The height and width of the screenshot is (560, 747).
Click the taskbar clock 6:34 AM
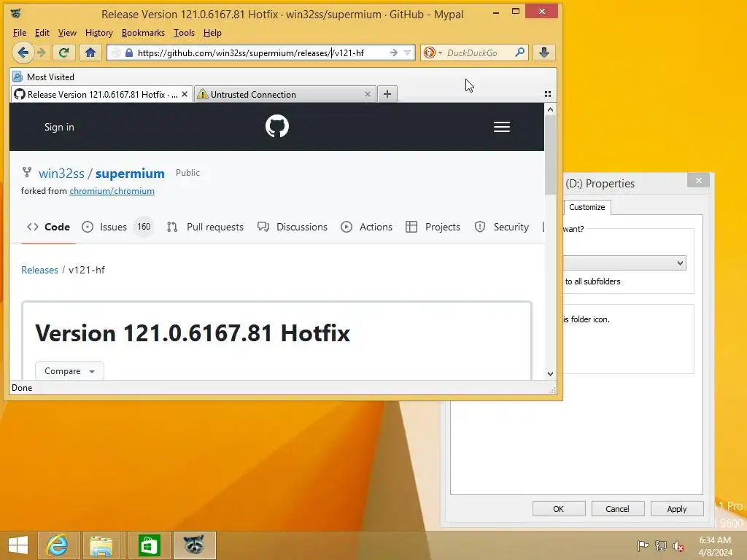[715, 540]
